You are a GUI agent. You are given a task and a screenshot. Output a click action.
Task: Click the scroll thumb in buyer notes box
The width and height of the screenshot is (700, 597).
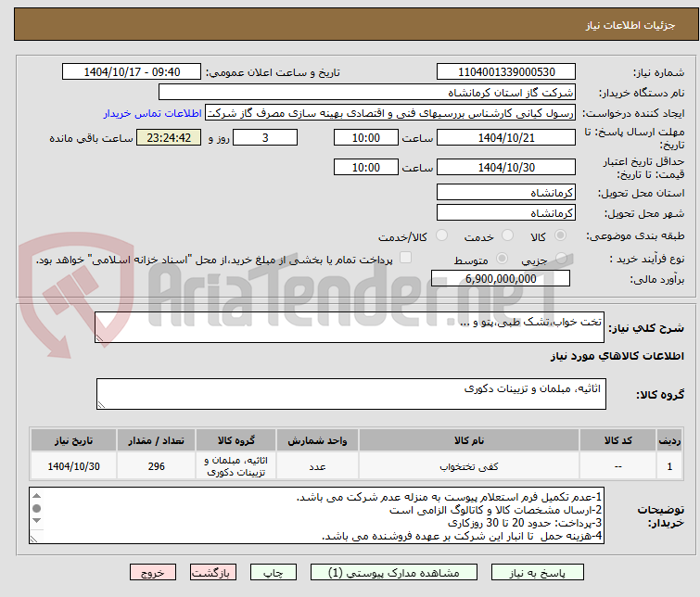(x=36, y=508)
